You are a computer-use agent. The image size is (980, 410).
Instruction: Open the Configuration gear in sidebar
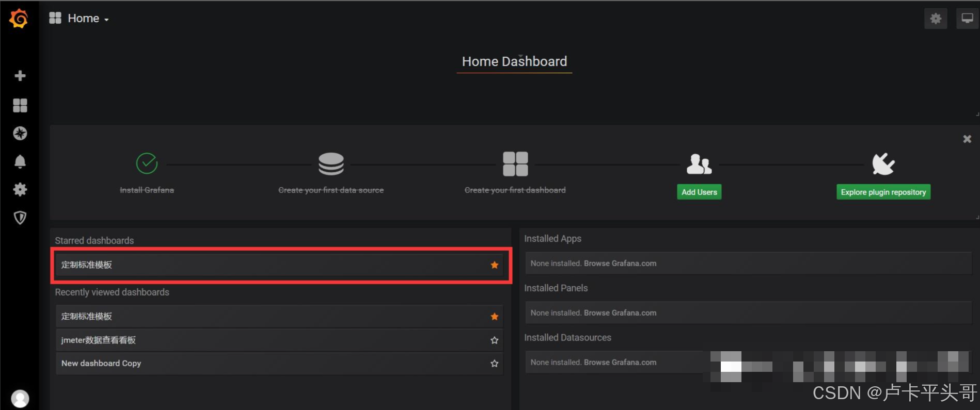(x=20, y=189)
